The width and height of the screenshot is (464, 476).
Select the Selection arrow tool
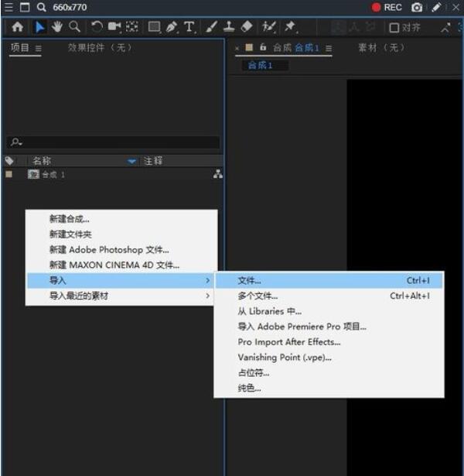click(39, 27)
